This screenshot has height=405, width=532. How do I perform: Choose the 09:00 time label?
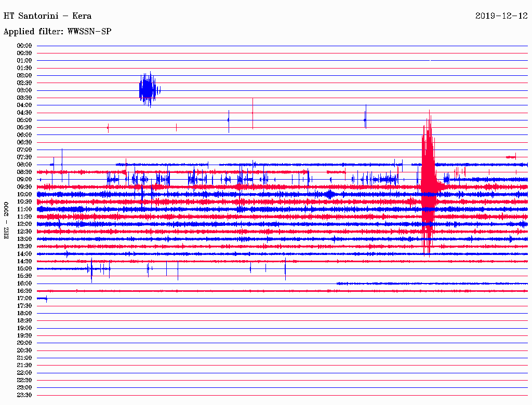24,180
